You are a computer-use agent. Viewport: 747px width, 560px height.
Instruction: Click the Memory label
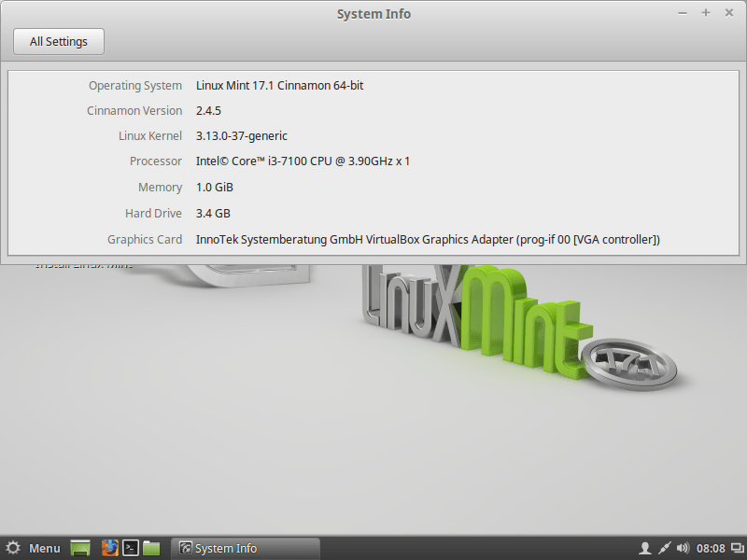(x=160, y=188)
